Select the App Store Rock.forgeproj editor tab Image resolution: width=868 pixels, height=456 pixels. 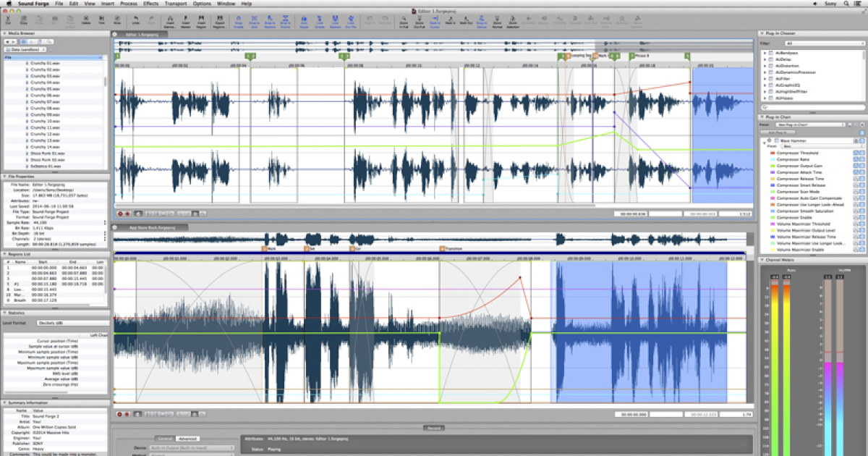click(152, 228)
